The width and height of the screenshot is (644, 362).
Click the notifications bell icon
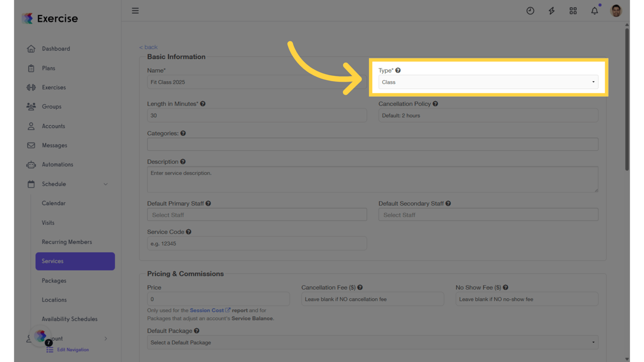point(594,10)
